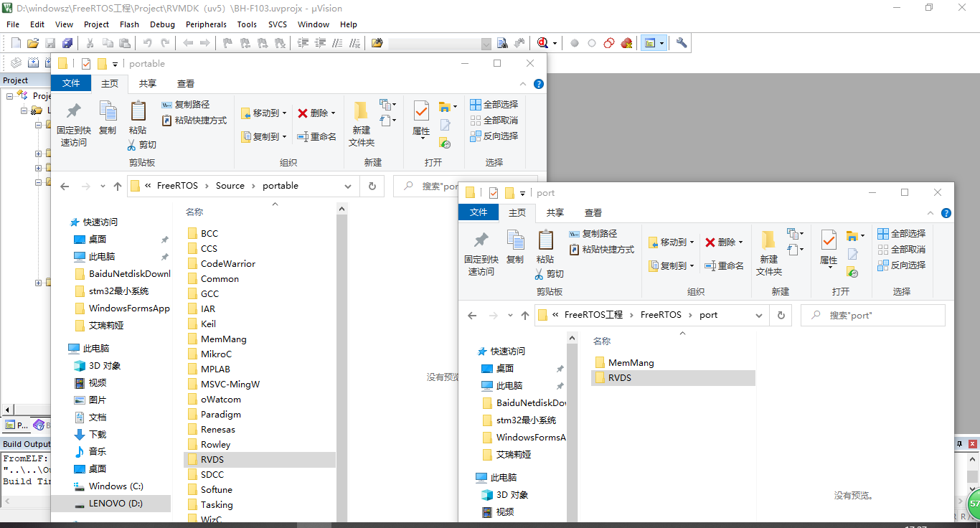Open the Debug menu in µVision
This screenshot has height=528, width=980.
pyautogui.click(x=162, y=24)
